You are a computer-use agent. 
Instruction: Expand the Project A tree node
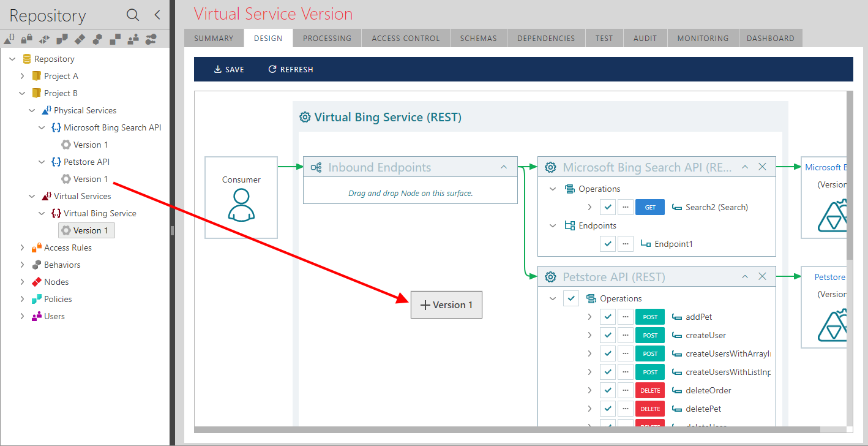click(22, 76)
